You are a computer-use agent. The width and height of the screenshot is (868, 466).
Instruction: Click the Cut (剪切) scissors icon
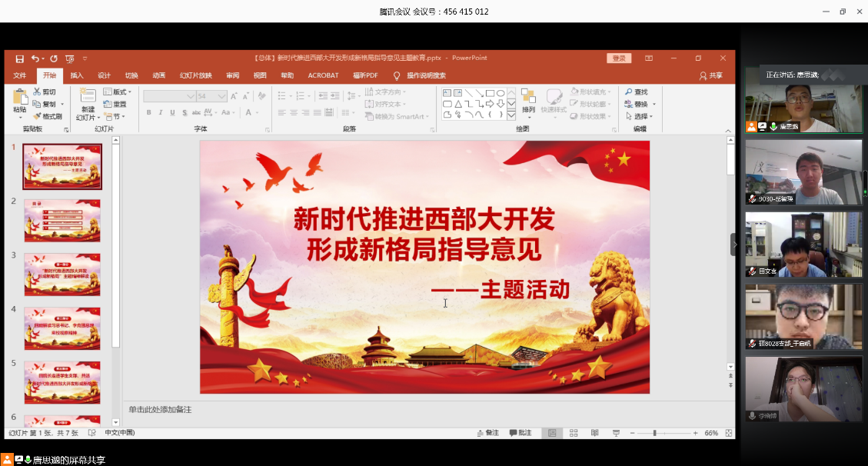(37, 92)
